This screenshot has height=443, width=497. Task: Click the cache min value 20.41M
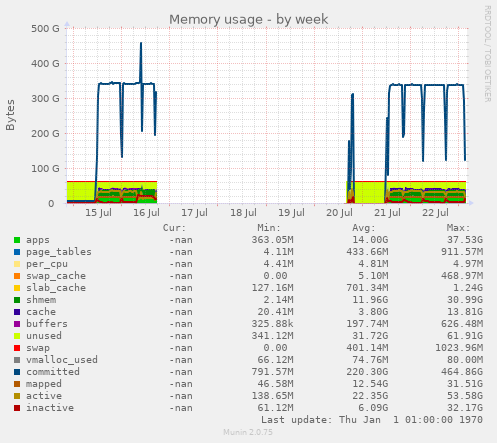275,312
